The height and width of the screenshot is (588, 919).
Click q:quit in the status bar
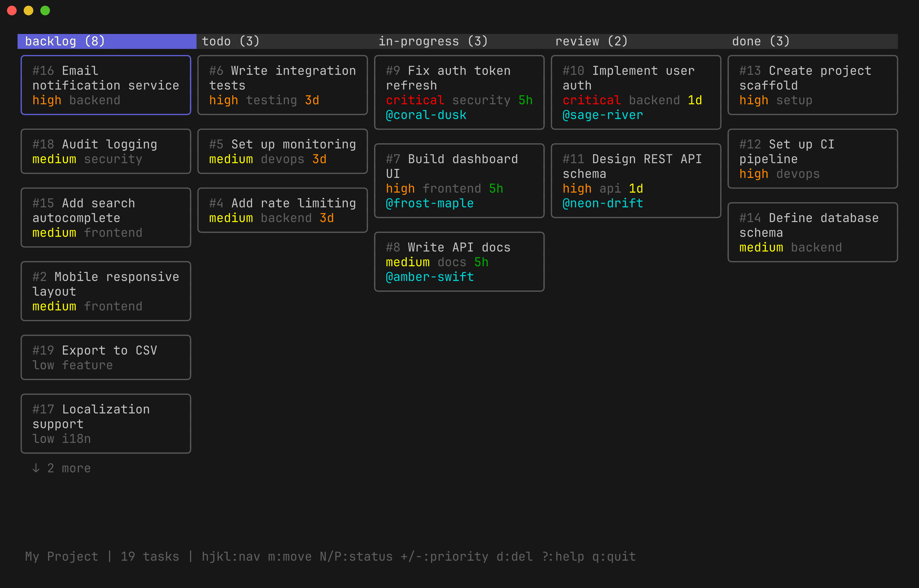613,557
